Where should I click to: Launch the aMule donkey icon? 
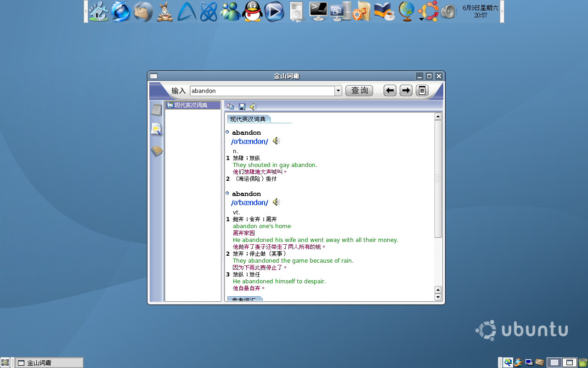pyautogui.click(x=165, y=11)
